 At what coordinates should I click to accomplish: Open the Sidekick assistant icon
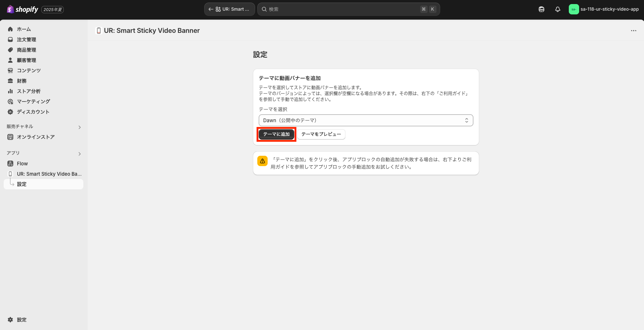[542, 9]
